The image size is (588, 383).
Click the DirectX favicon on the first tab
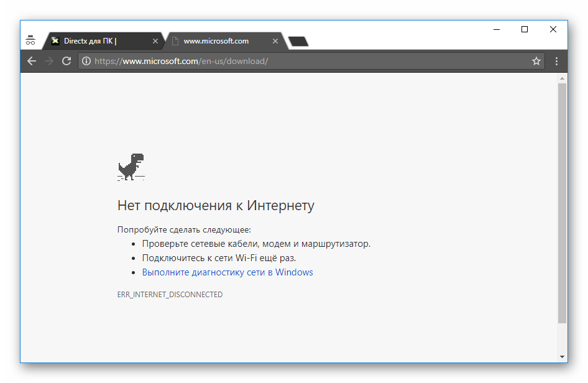point(57,40)
